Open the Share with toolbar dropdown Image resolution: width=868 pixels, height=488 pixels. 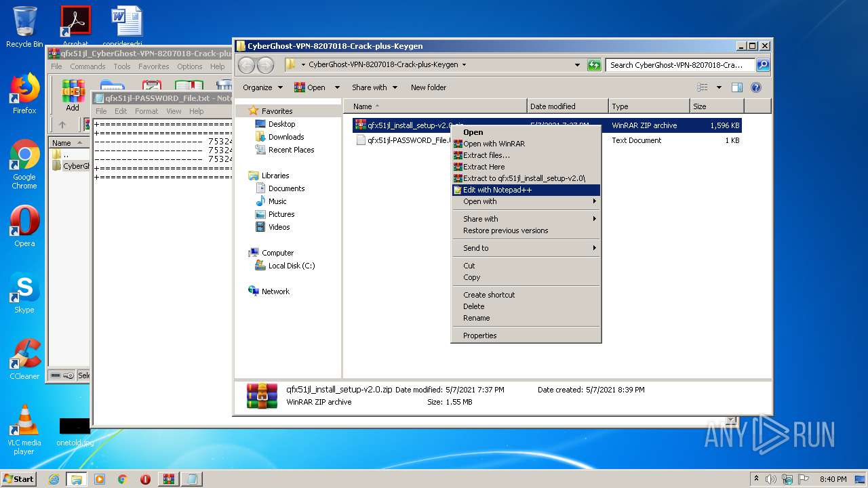point(374,87)
